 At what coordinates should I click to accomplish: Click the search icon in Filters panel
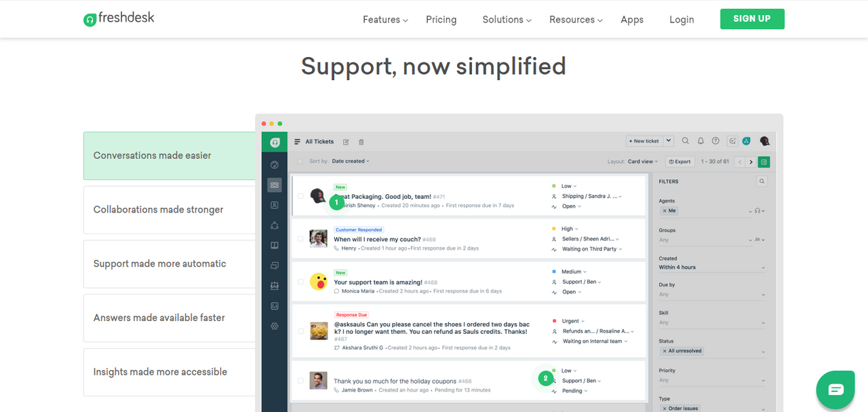coord(762,181)
